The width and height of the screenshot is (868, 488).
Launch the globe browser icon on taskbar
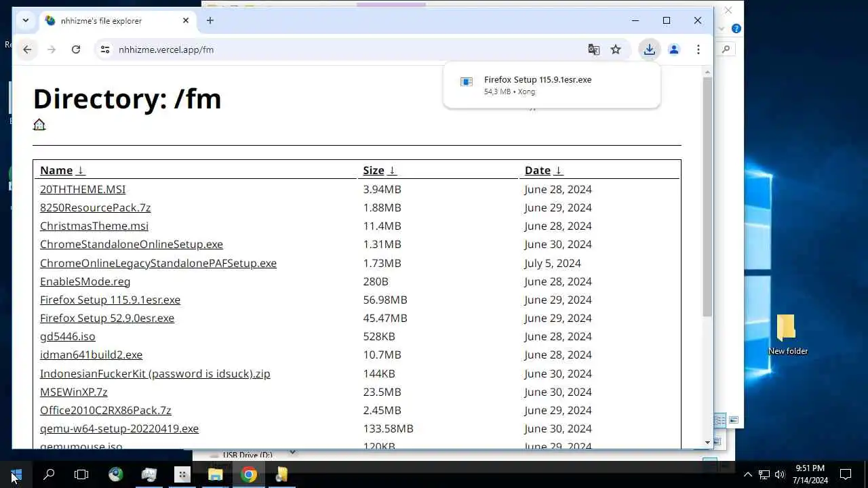coord(116,474)
